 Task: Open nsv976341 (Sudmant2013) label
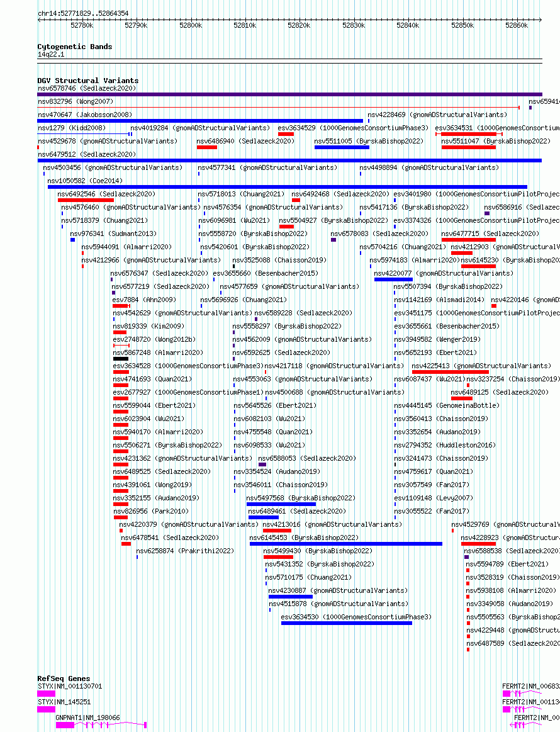pyautogui.click(x=113, y=234)
